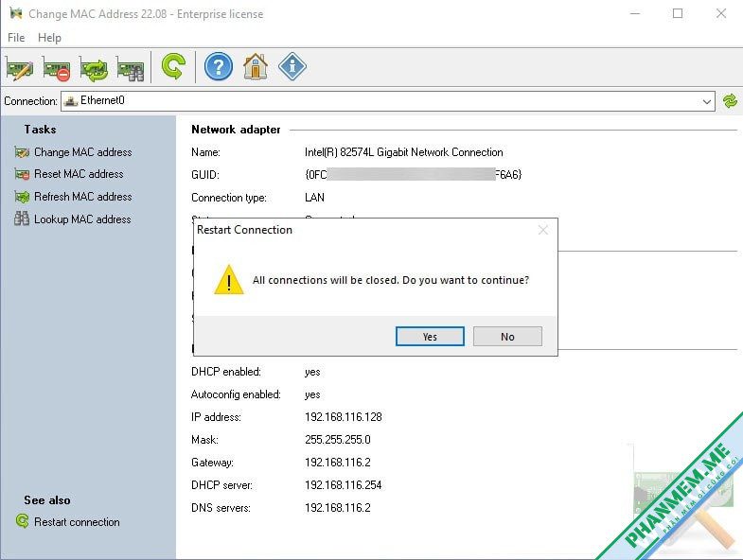
Task: Confirm restart by clicking Yes
Action: [x=430, y=337]
